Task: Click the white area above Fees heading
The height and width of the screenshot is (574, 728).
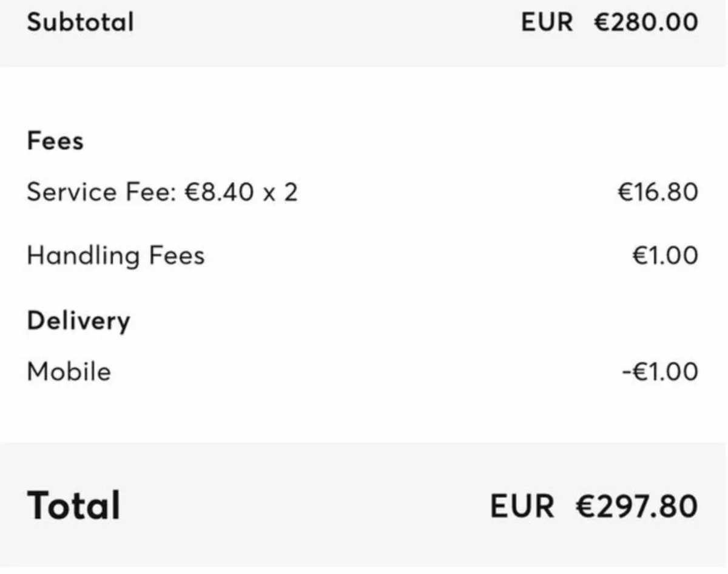Action: point(364,97)
